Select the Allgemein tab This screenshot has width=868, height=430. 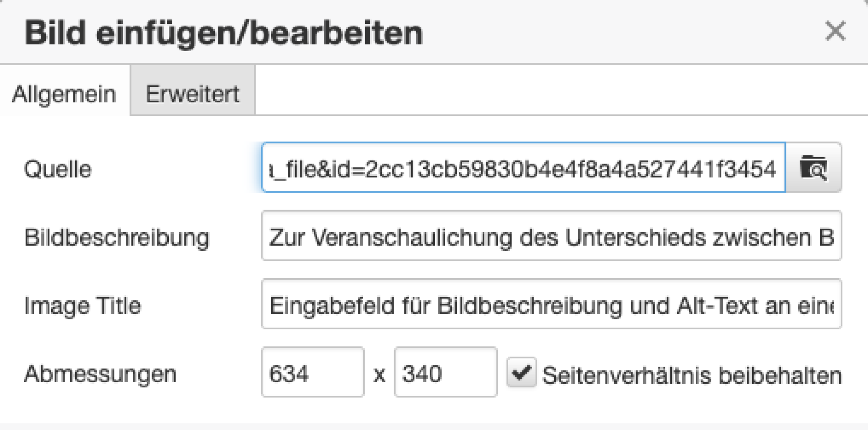[65, 92]
